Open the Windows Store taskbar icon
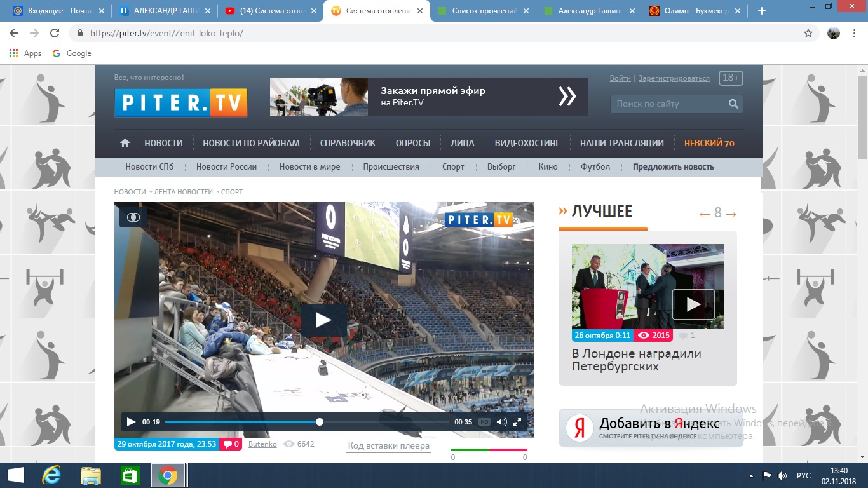This screenshot has width=868, height=488. pyautogui.click(x=130, y=475)
